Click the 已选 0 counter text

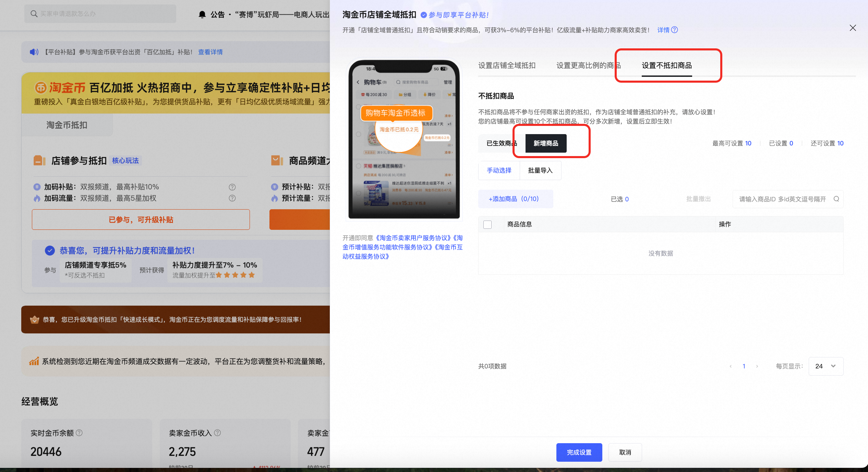pos(619,199)
